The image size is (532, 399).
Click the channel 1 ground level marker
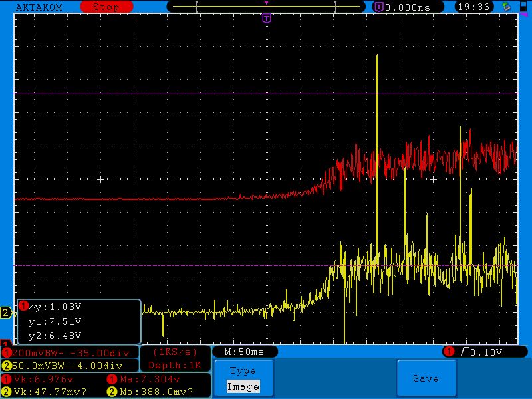tap(6, 344)
